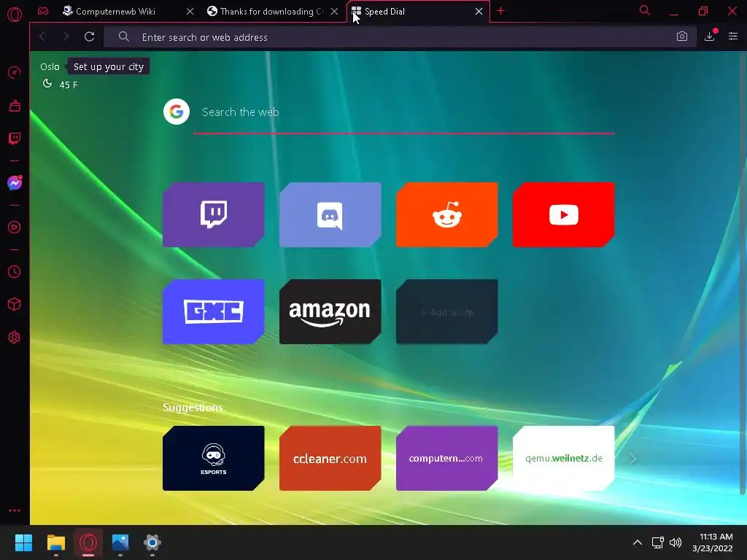Click the 45 F temperature reading
This screenshot has height=560, width=747.
coord(68,85)
